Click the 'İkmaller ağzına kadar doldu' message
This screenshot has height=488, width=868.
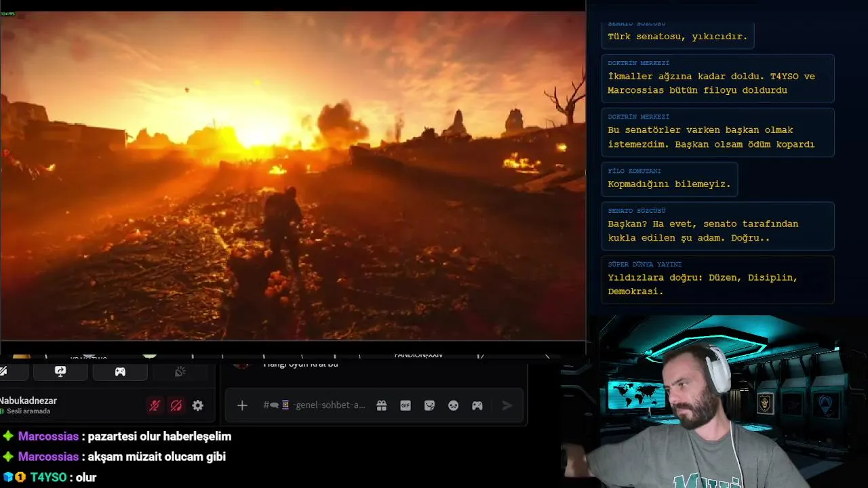(717, 78)
